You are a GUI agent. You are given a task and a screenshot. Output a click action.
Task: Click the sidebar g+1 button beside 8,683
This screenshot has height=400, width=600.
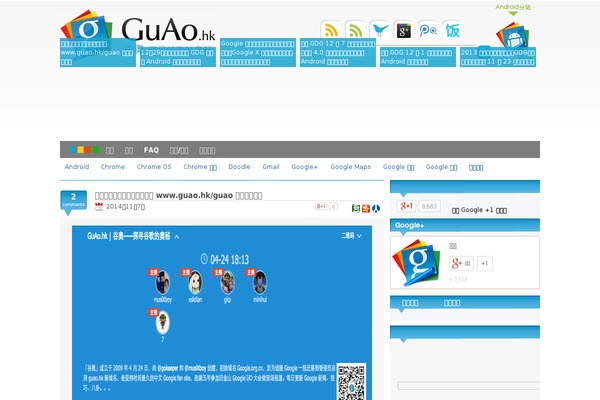click(406, 206)
